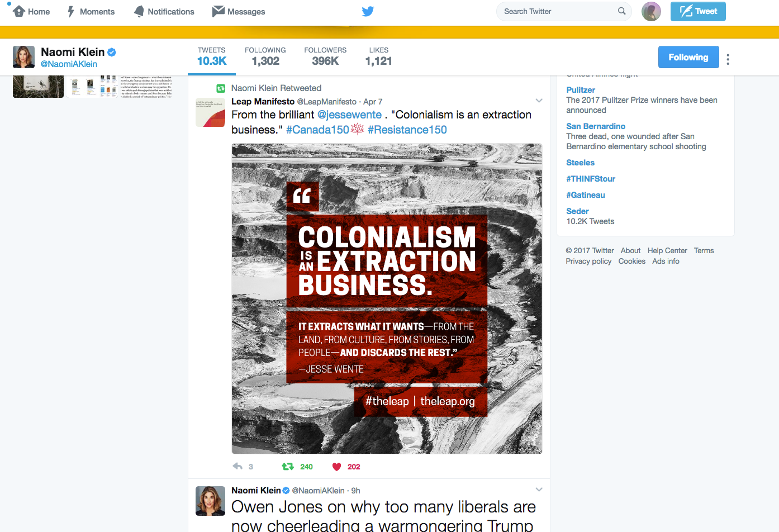
Task: Open the Apr 7 tweet timestamp
Action: pos(373,102)
